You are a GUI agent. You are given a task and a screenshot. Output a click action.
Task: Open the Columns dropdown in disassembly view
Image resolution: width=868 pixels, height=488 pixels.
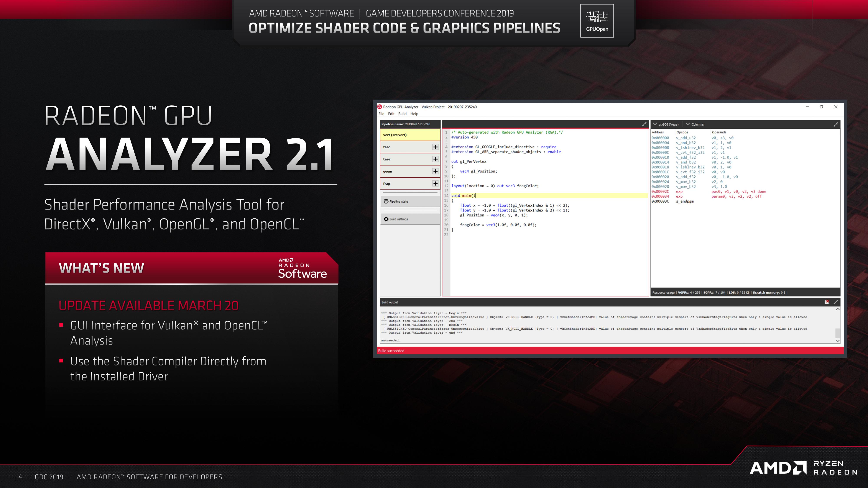pos(695,124)
